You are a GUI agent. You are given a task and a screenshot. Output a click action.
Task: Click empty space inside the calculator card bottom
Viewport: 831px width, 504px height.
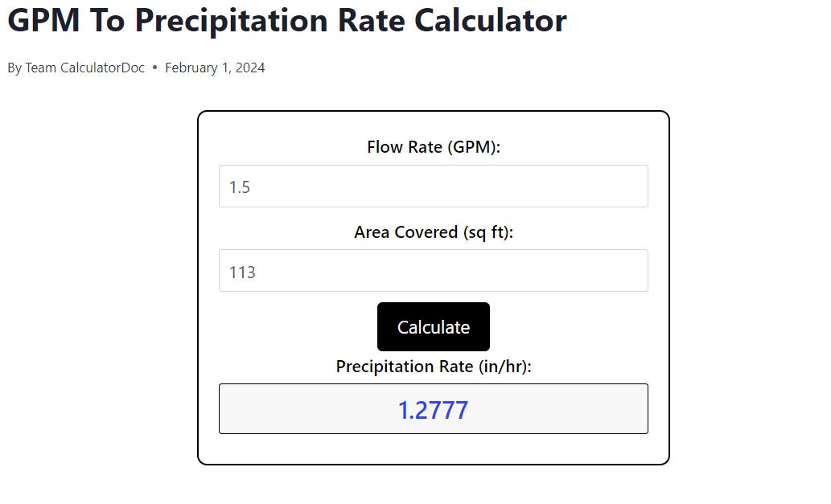pyautogui.click(x=433, y=449)
